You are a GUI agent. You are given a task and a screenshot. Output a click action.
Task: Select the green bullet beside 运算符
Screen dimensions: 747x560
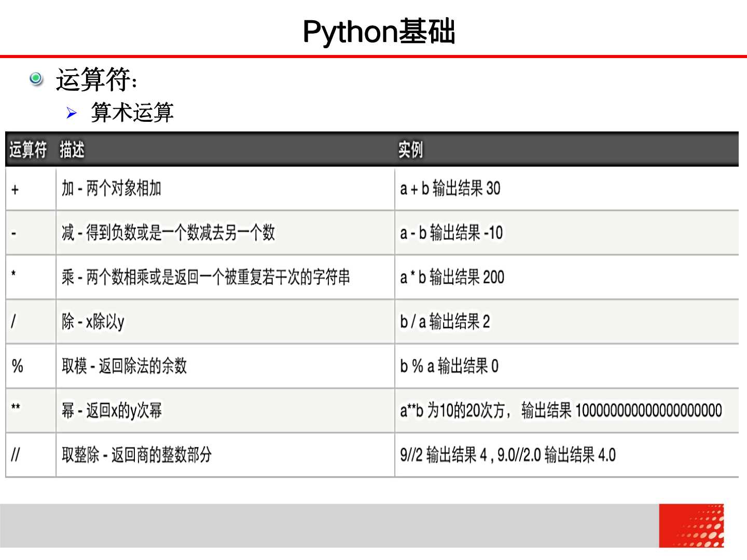(36, 79)
